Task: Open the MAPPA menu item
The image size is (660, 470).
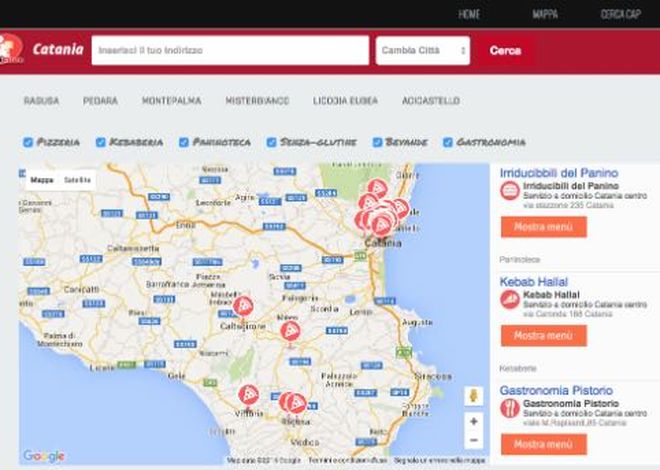Action: pos(545,14)
